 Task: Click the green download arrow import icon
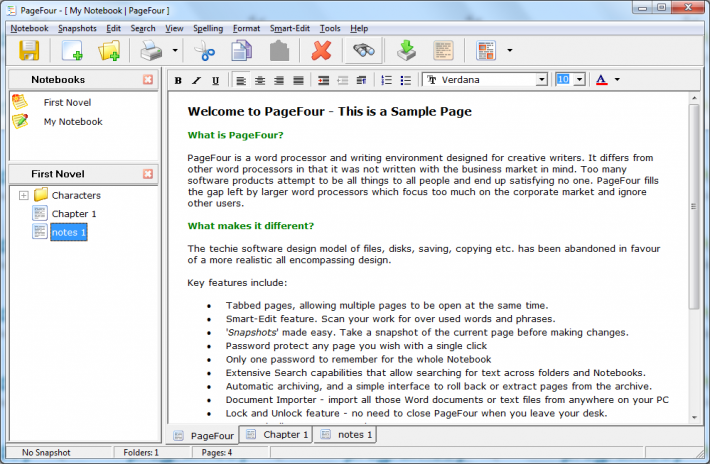click(x=406, y=50)
